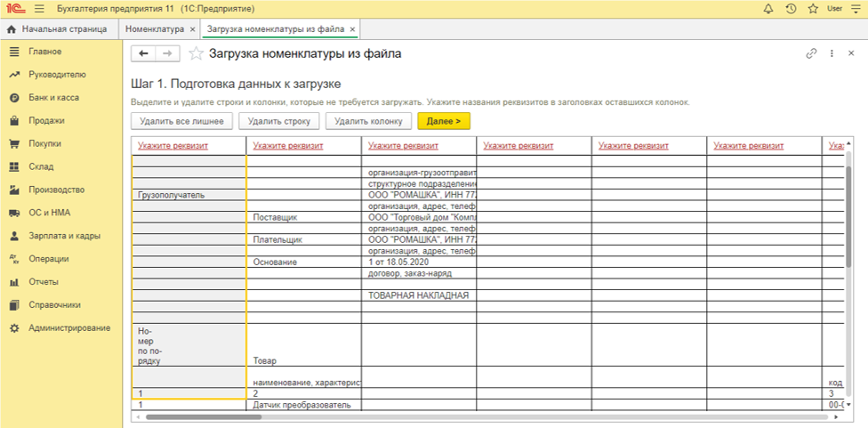The height and width of the screenshot is (428, 868).
Task: Click the Удалить строку button
Action: pyautogui.click(x=279, y=121)
